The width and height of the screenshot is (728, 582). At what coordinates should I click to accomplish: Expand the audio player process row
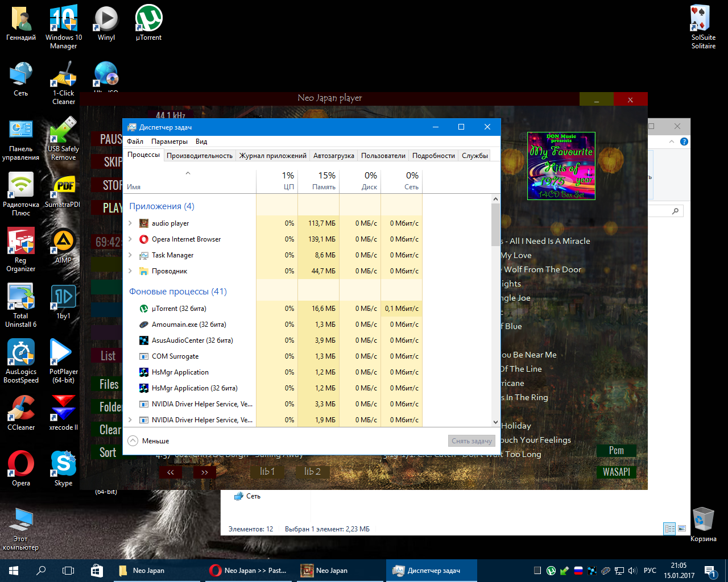(x=130, y=223)
